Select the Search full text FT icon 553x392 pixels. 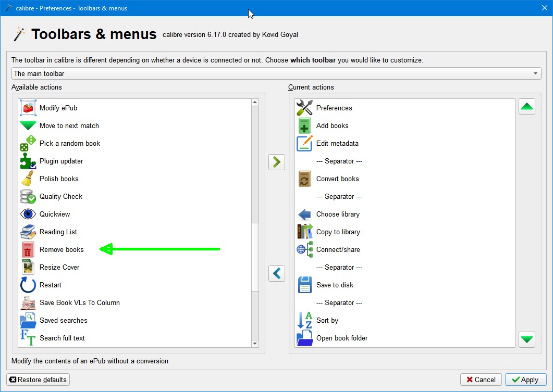click(x=28, y=337)
